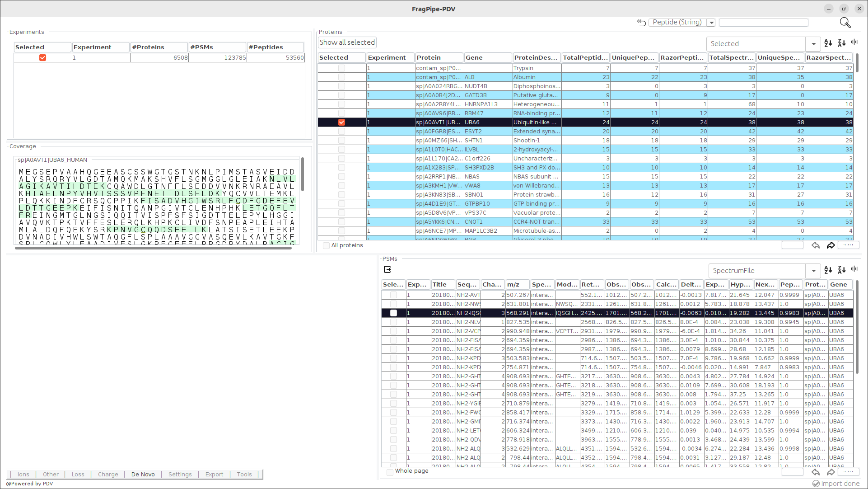This screenshot has height=489, width=868.
Task: Open the search magnifier tool
Action: (x=845, y=22)
